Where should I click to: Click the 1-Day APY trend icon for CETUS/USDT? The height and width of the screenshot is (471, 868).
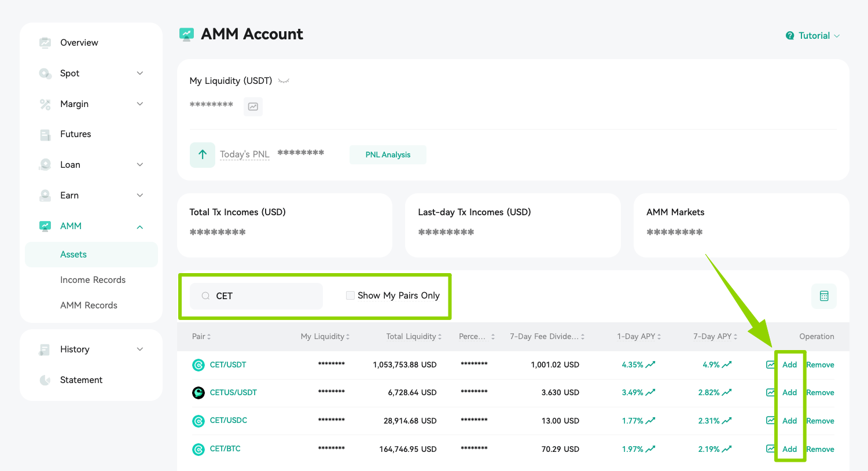(650, 392)
